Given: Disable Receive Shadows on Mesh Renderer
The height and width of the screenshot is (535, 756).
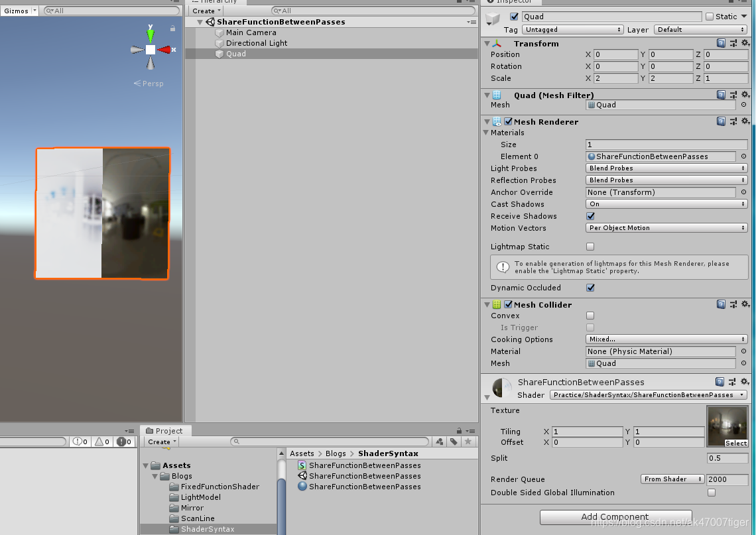Looking at the screenshot, I should click(x=590, y=216).
